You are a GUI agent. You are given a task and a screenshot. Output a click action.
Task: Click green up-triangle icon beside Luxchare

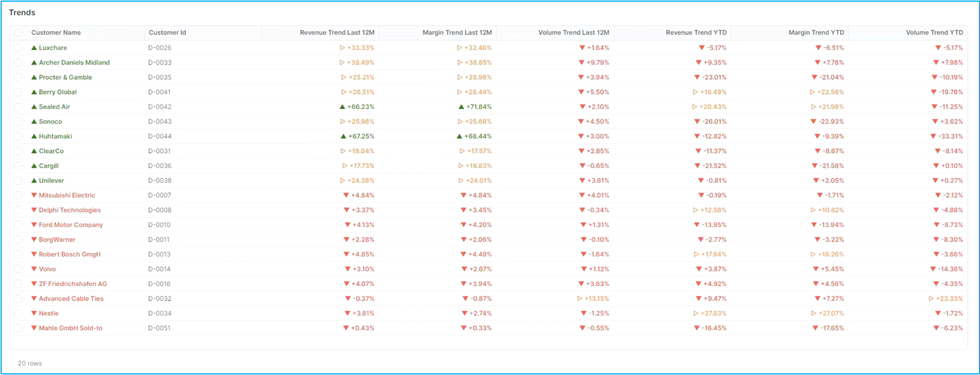point(34,48)
